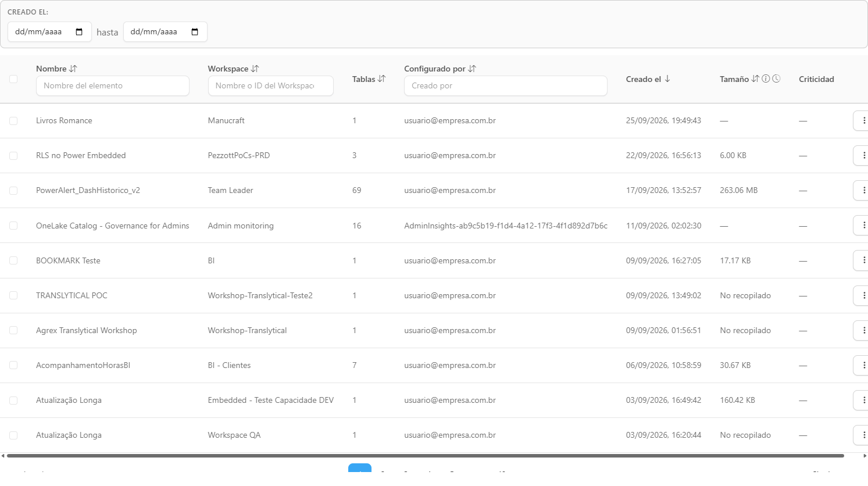Sort by the Tablas column
The image size is (868, 486).
pyautogui.click(x=381, y=79)
